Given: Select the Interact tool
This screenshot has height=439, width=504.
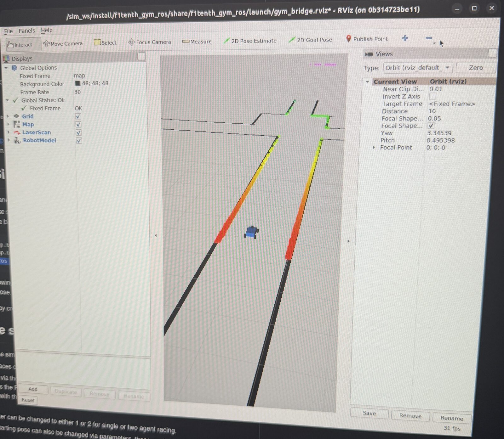Looking at the screenshot, I should click(x=23, y=44).
